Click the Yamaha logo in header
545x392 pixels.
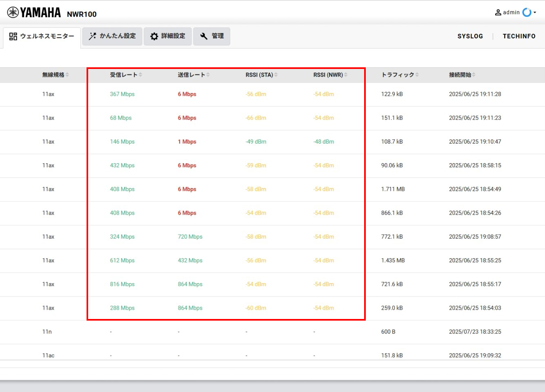(x=34, y=13)
